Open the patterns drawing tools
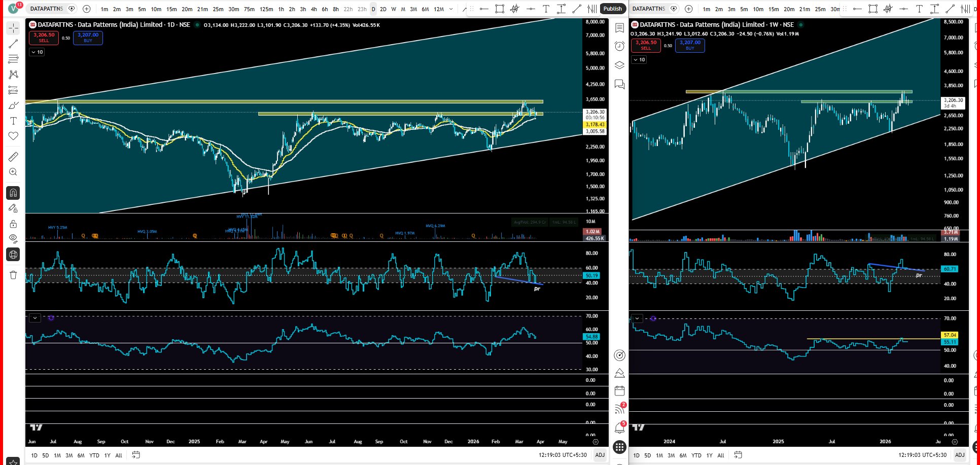 [14, 75]
